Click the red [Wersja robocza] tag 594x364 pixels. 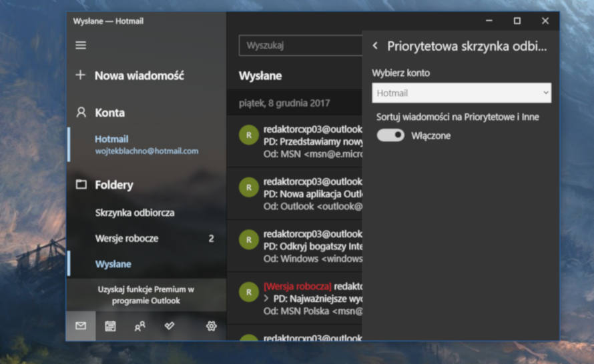(x=298, y=287)
